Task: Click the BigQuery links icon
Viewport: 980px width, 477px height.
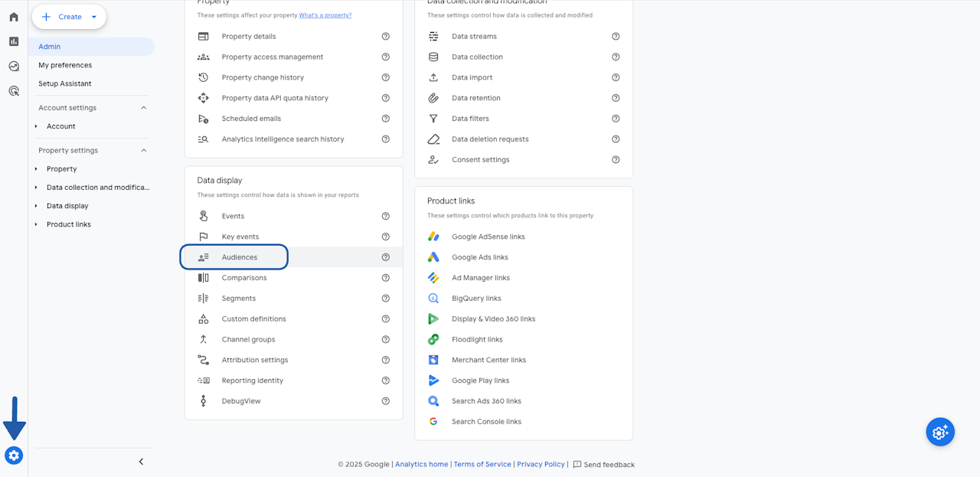Action: tap(433, 299)
